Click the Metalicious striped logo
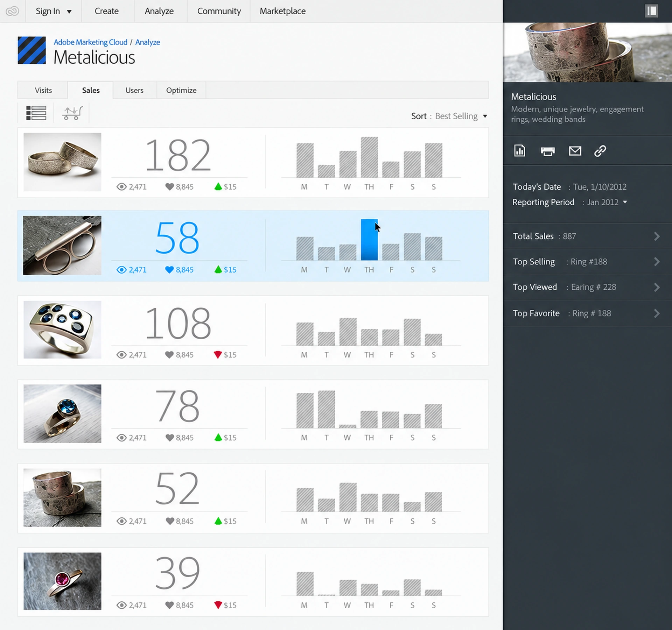Screen dimensions: 672x630 31,50
